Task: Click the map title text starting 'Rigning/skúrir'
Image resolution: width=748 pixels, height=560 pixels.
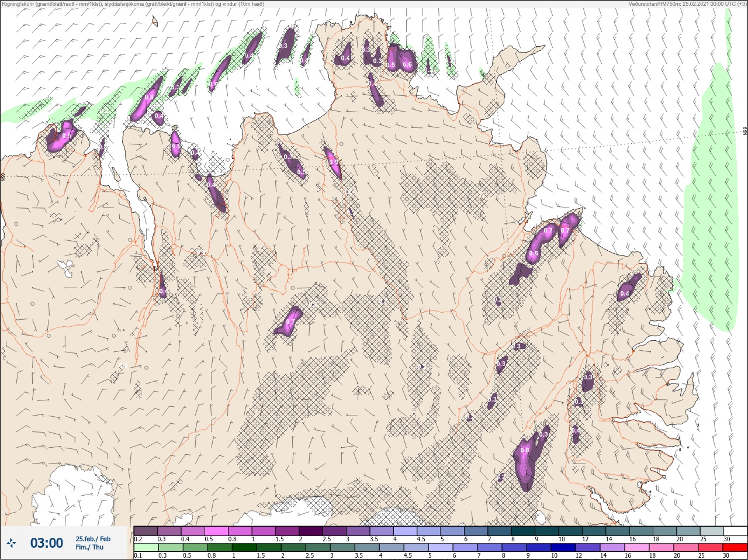Action: pos(133,4)
